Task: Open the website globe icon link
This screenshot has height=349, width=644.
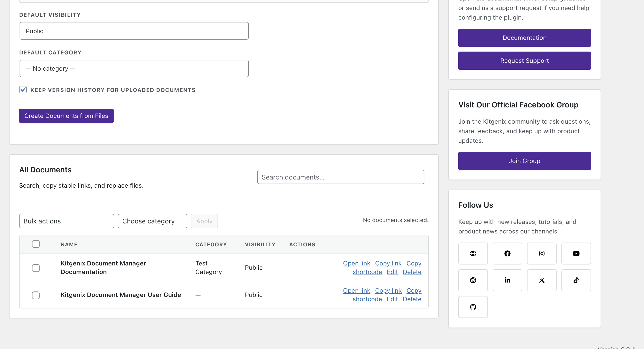Action: coord(473,254)
